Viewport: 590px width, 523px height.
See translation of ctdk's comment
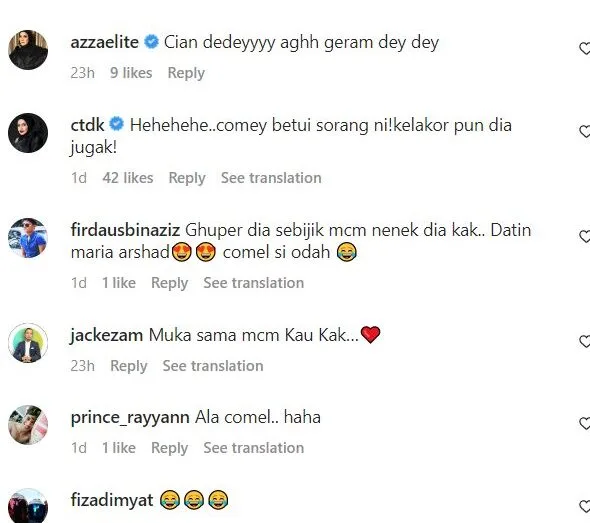271,178
